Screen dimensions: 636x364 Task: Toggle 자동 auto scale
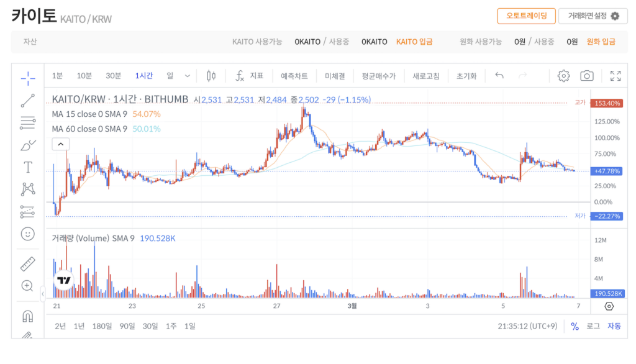click(x=614, y=326)
